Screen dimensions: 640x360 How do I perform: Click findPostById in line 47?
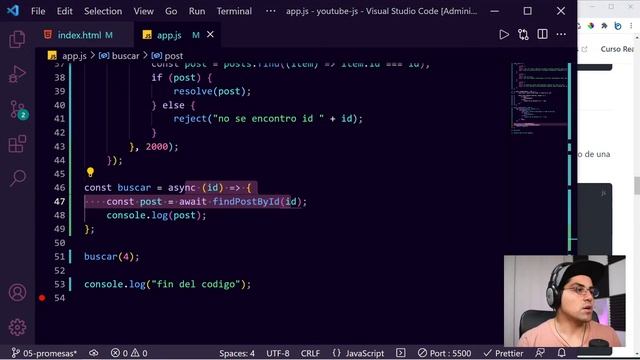[x=246, y=202]
